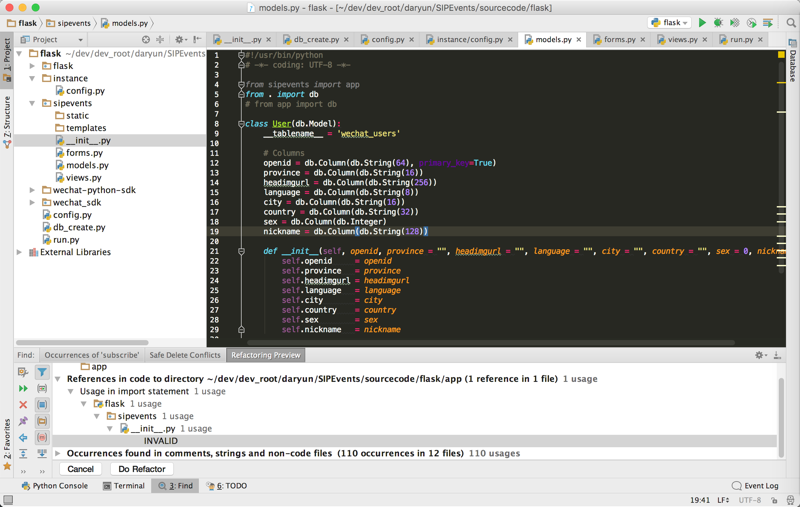The image size is (800, 507).
Task: Toggle the Terminal tool window
Action: click(123, 486)
